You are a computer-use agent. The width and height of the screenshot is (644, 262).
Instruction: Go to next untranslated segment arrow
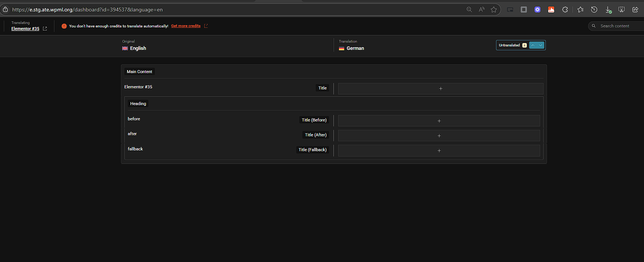click(541, 45)
